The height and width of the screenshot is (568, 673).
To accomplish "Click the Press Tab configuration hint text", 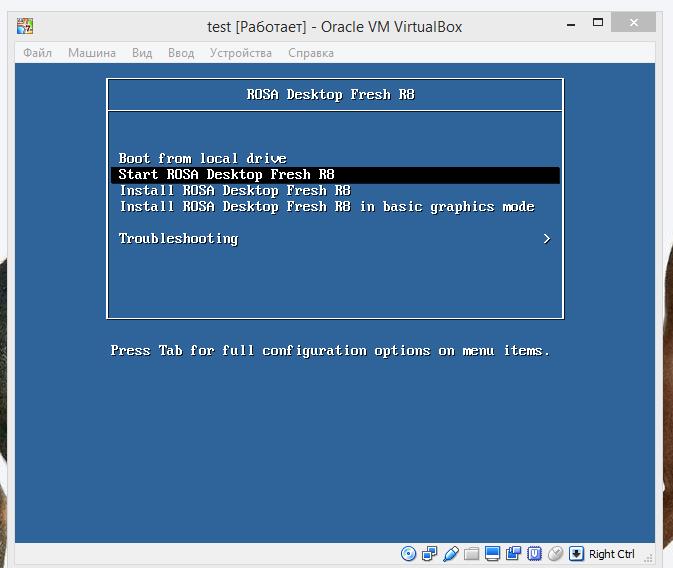I will [x=330, y=351].
